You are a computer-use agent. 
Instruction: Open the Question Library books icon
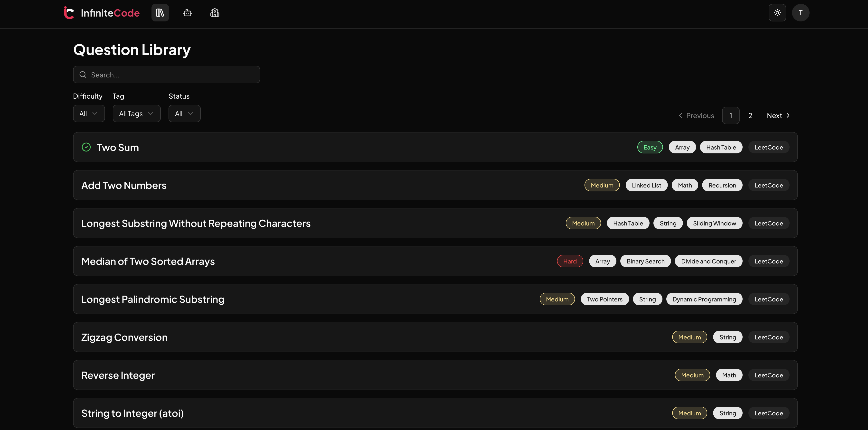160,13
